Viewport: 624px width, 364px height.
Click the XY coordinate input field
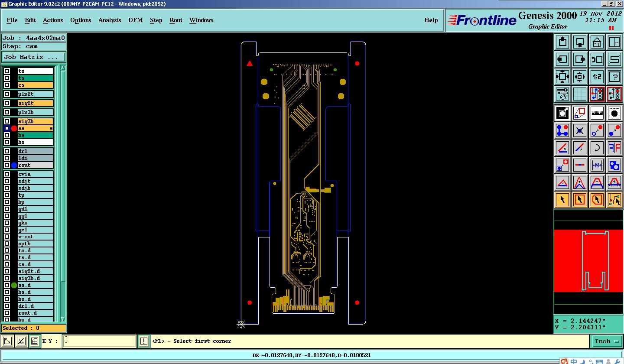[100, 341]
